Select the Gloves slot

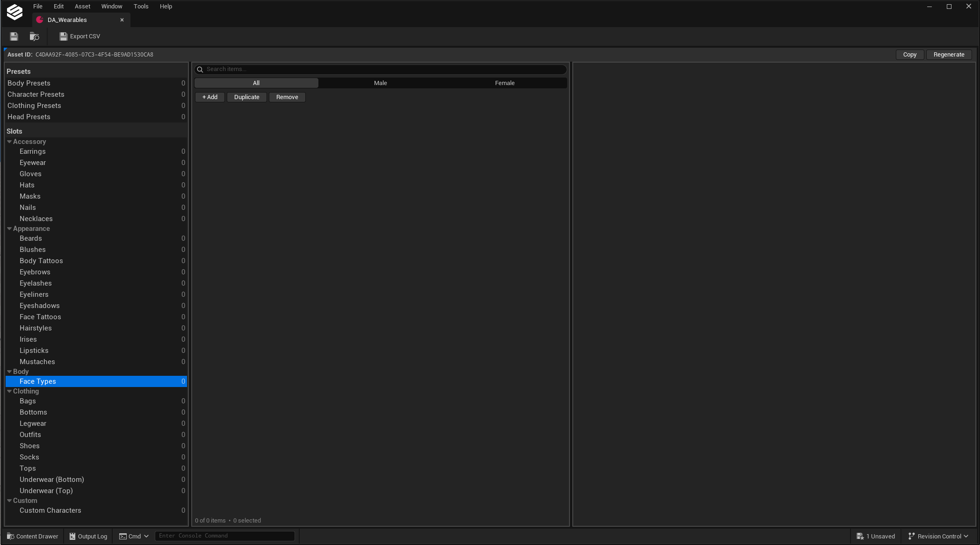[x=96, y=174]
